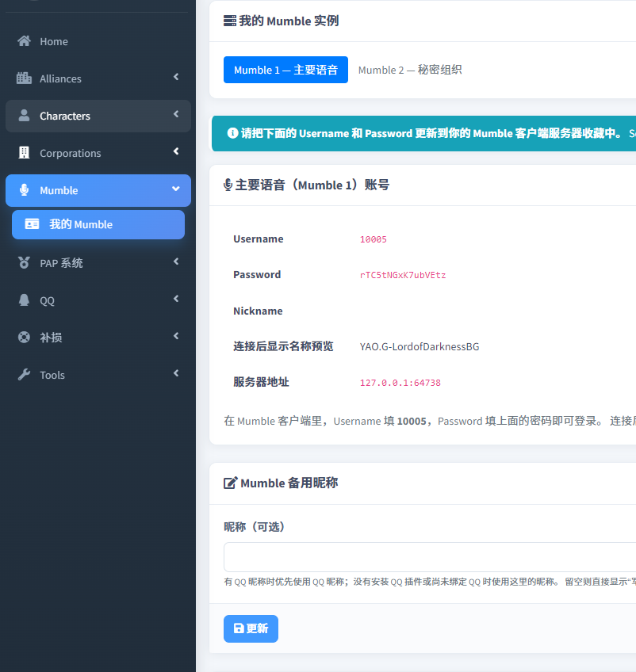Click the 昵称（可选）field label
This screenshot has height=672, width=636.
click(x=254, y=526)
